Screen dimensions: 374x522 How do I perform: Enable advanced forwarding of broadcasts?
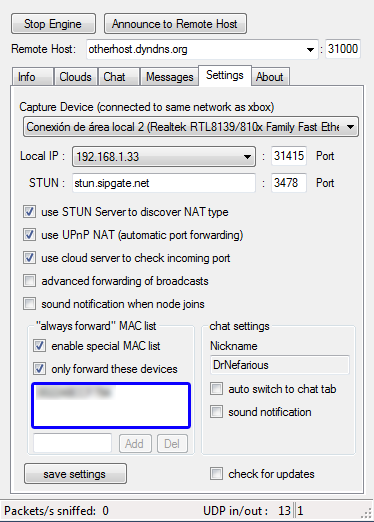tap(29, 281)
